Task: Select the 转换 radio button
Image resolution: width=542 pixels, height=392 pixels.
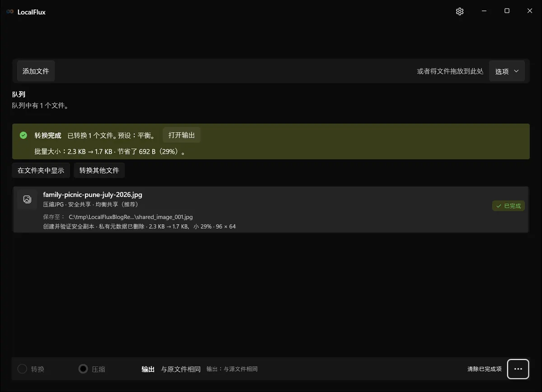Action: tap(22, 369)
